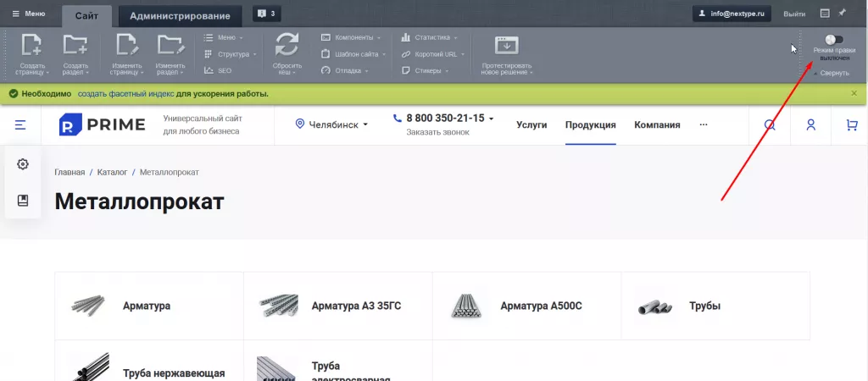Close the green notification bar

click(854, 93)
